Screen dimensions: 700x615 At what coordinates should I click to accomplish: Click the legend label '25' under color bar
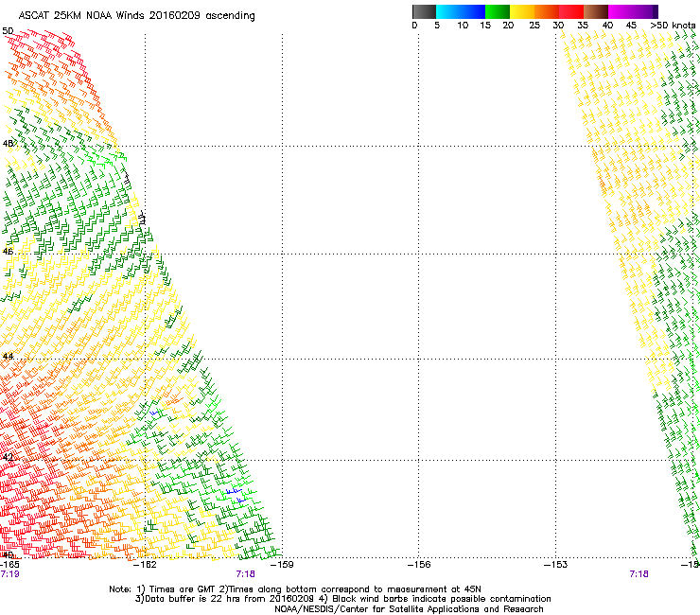534,26
